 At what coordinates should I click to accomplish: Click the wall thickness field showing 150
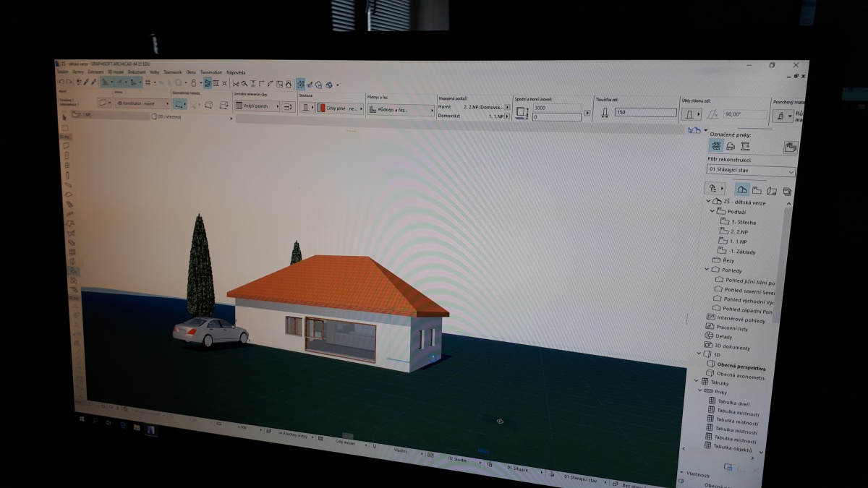[x=646, y=112]
